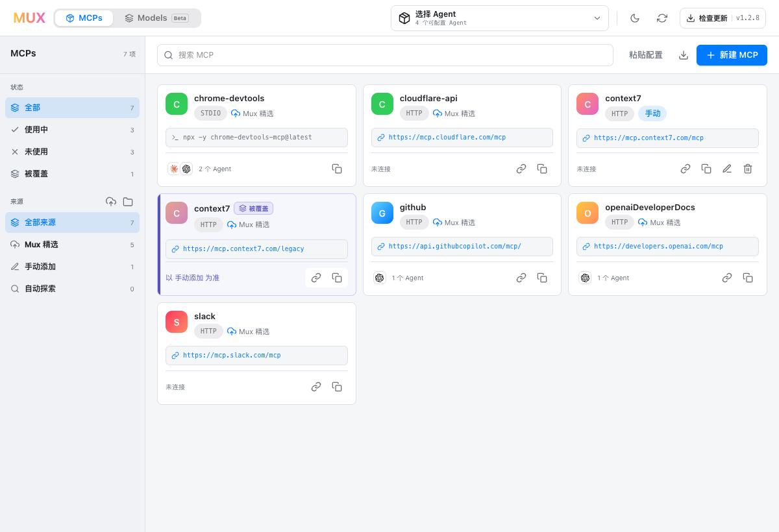Click the OpenAI agent icon on github card
Viewport: 779px width, 532px height.
[x=380, y=278]
